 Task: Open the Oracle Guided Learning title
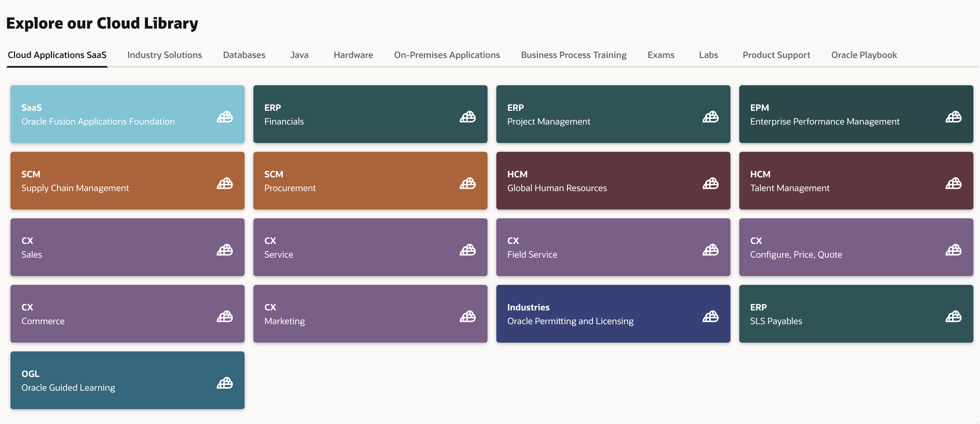68,388
